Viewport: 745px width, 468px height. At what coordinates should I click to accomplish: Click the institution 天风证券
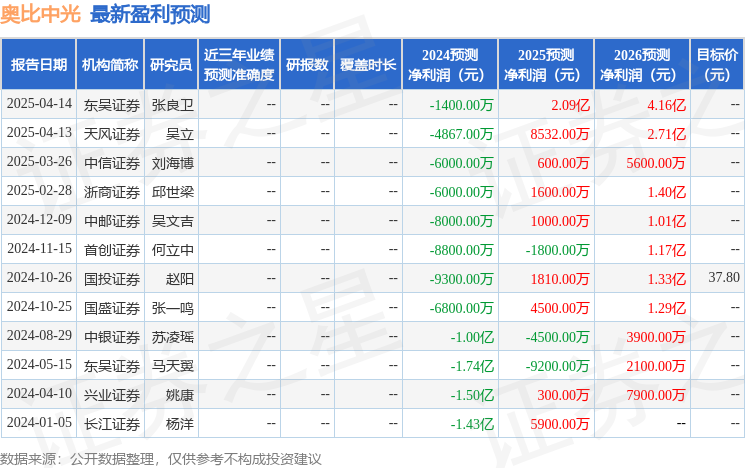coord(112,134)
